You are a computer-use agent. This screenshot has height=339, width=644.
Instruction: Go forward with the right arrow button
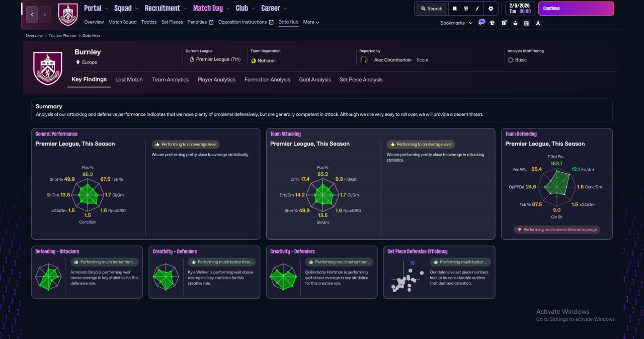tap(45, 15)
